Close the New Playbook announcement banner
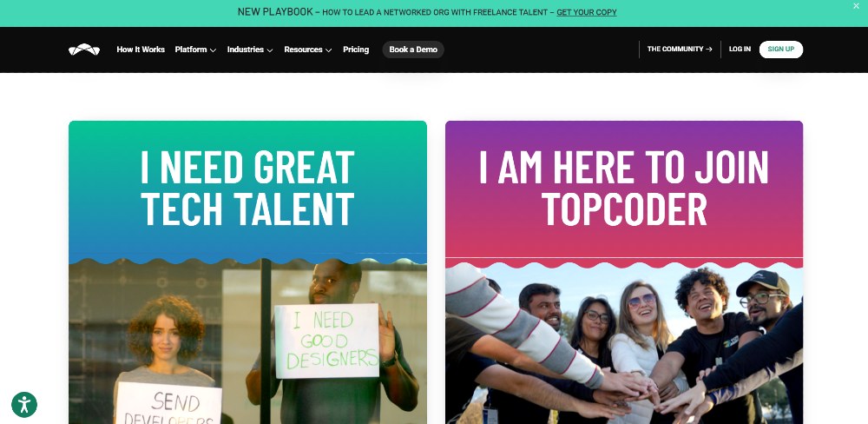The image size is (868, 424). [x=856, y=5]
